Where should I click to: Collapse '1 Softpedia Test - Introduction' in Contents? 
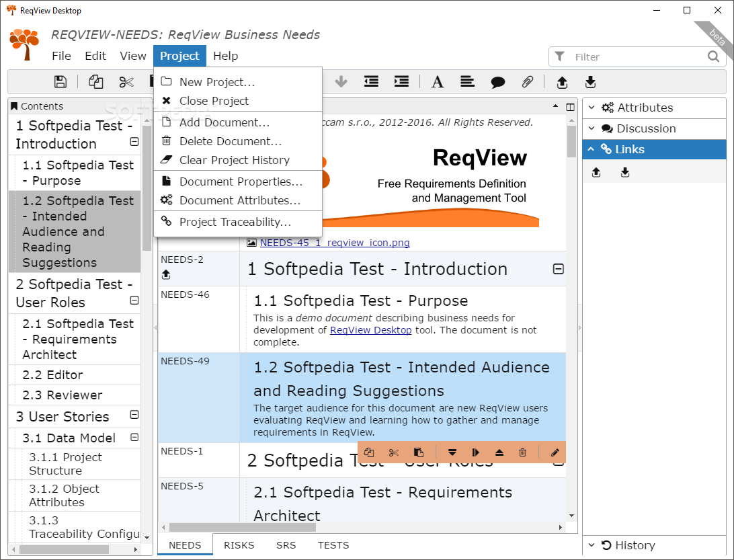(x=134, y=141)
